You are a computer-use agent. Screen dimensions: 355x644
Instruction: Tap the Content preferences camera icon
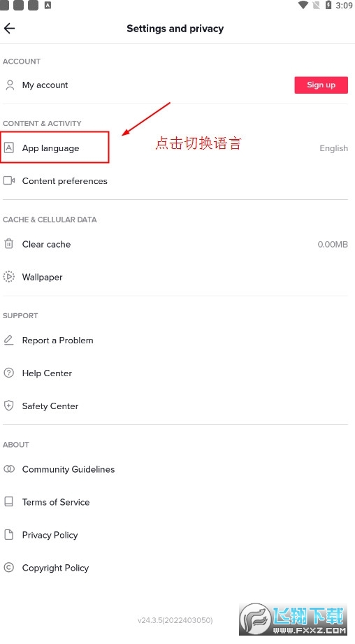point(9,180)
